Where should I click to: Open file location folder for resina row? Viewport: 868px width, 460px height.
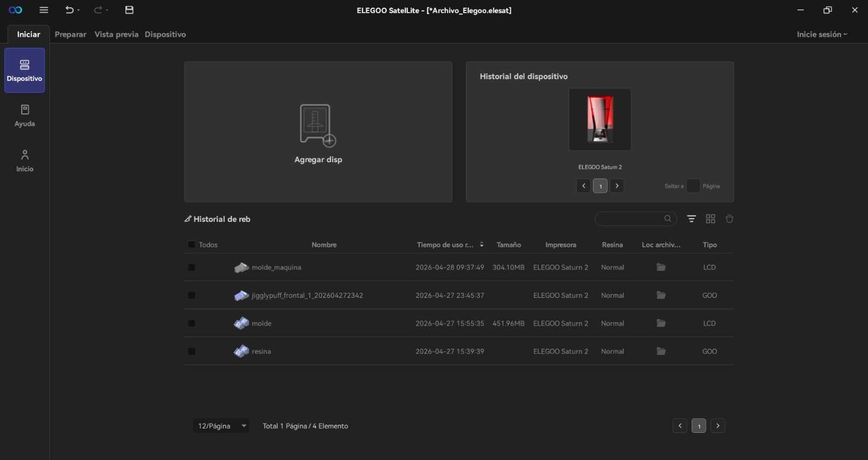tap(661, 352)
